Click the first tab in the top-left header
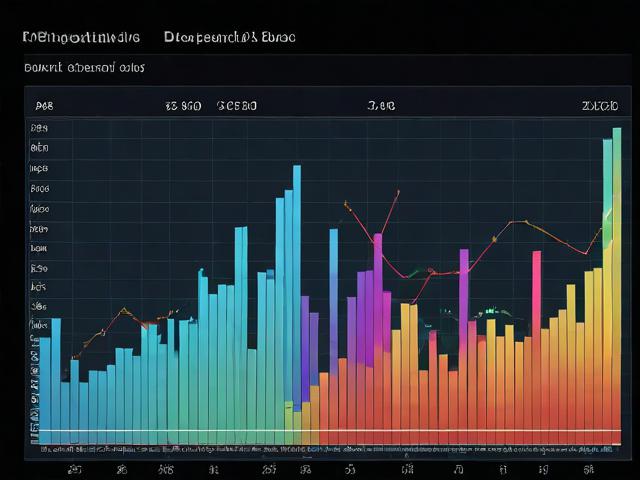Viewport: 640px width, 480px height. coord(80,37)
